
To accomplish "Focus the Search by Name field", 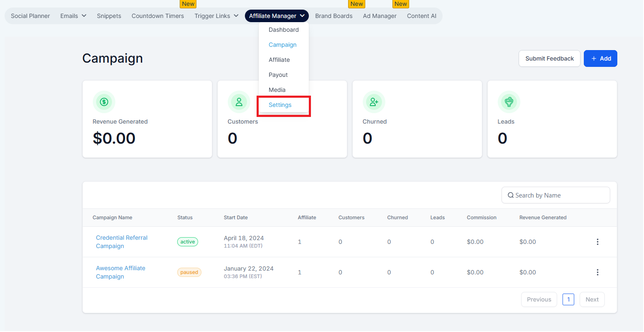I will (556, 195).
